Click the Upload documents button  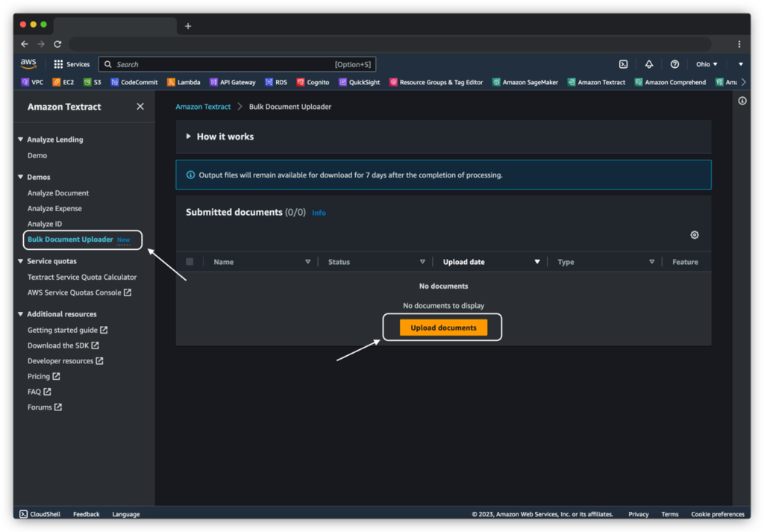(442, 327)
